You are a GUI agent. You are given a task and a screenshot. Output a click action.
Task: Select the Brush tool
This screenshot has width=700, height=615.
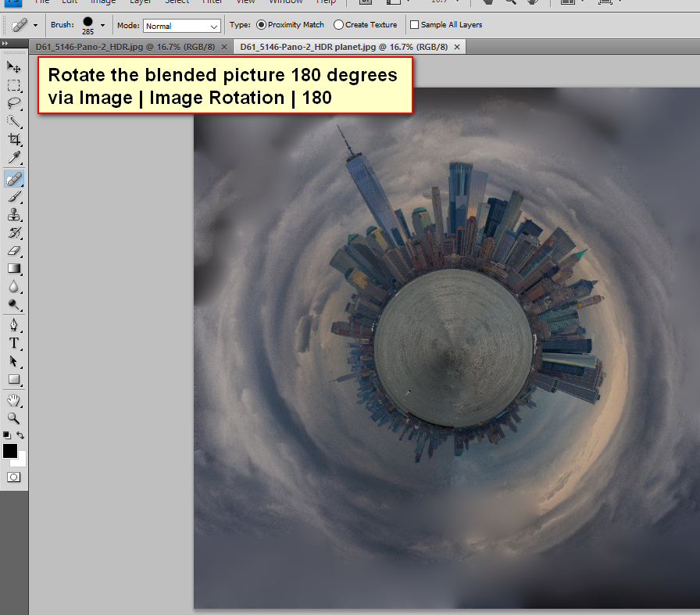14,197
